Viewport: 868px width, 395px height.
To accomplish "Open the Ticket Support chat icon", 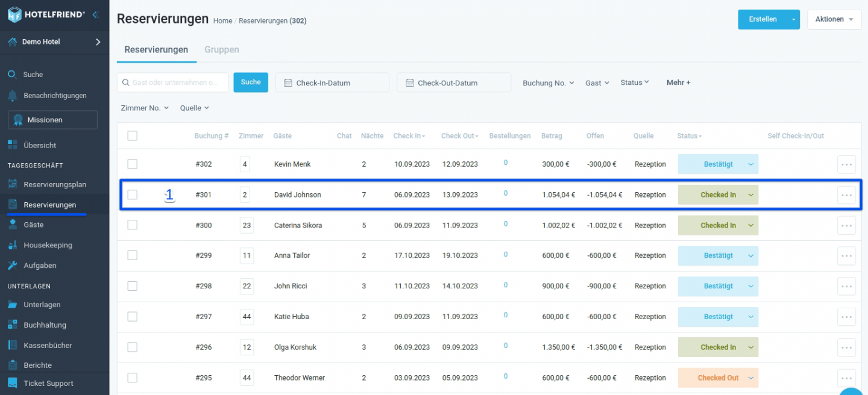I will (x=12, y=383).
